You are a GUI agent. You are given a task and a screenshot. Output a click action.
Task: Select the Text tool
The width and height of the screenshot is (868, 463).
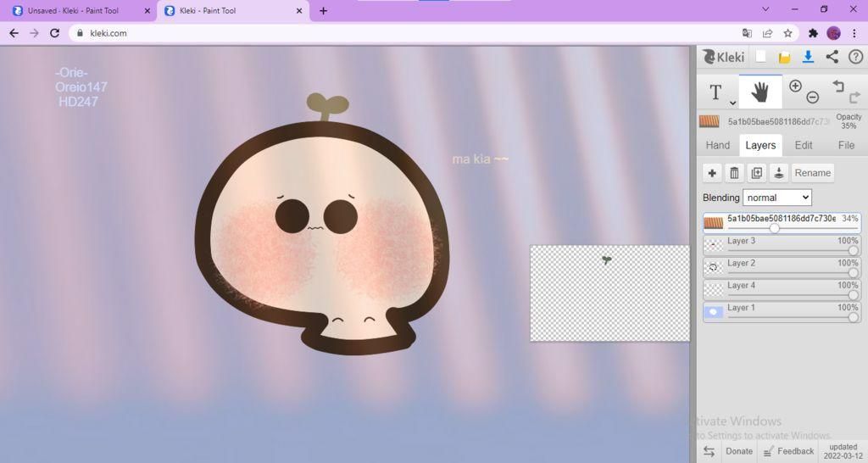[x=715, y=92]
